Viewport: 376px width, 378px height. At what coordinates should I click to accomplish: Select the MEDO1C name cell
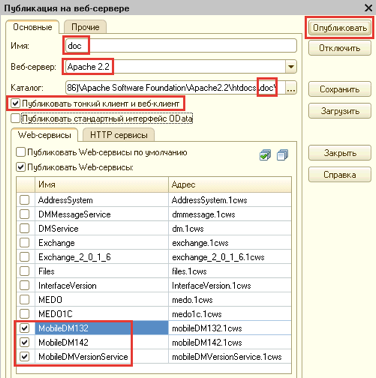(102, 314)
